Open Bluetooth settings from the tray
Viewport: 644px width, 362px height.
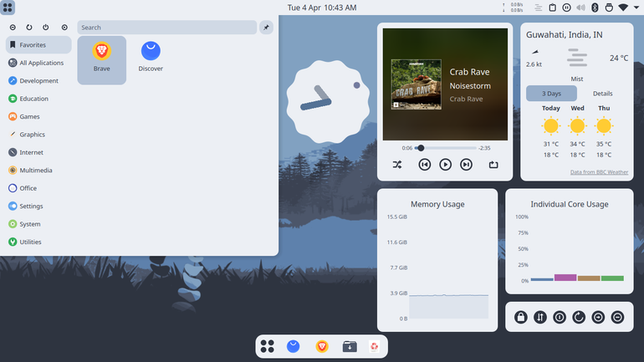tap(595, 8)
